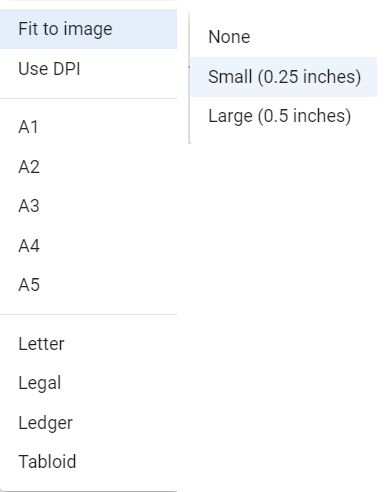The image size is (391, 492).
Task: Set margin to None
Action: [284, 37]
